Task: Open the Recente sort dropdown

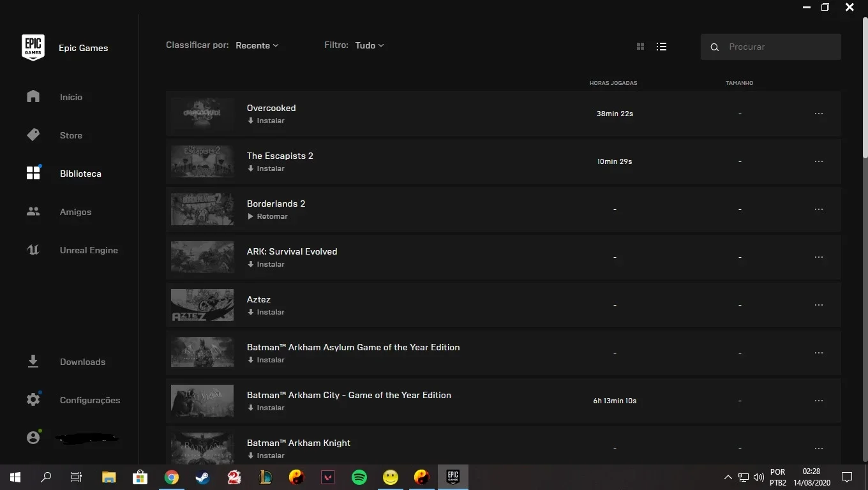Action: [257, 45]
